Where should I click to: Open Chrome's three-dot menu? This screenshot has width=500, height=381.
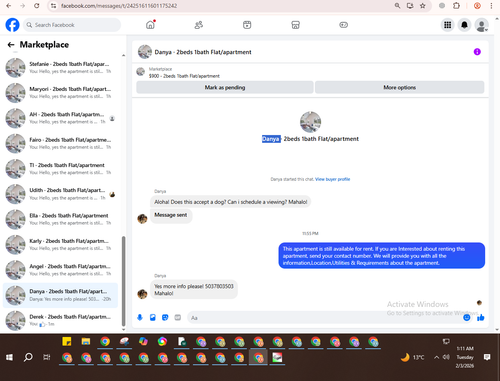click(x=491, y=6)
